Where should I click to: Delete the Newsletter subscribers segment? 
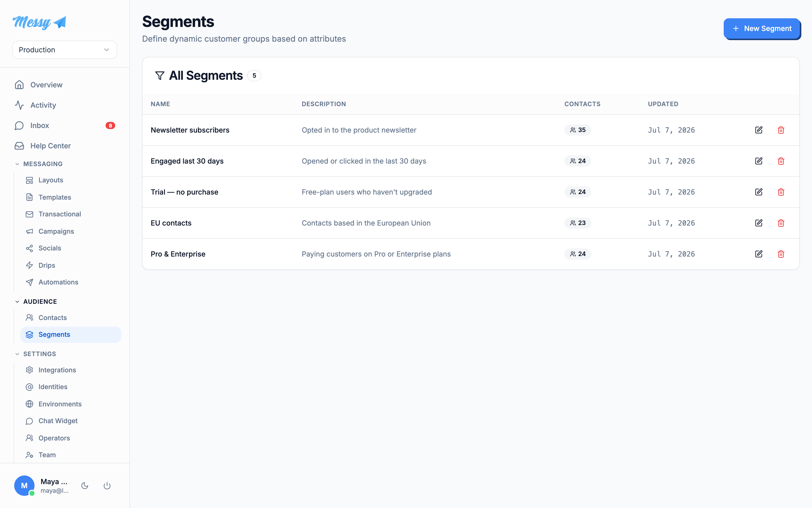(x=781, y=130)
